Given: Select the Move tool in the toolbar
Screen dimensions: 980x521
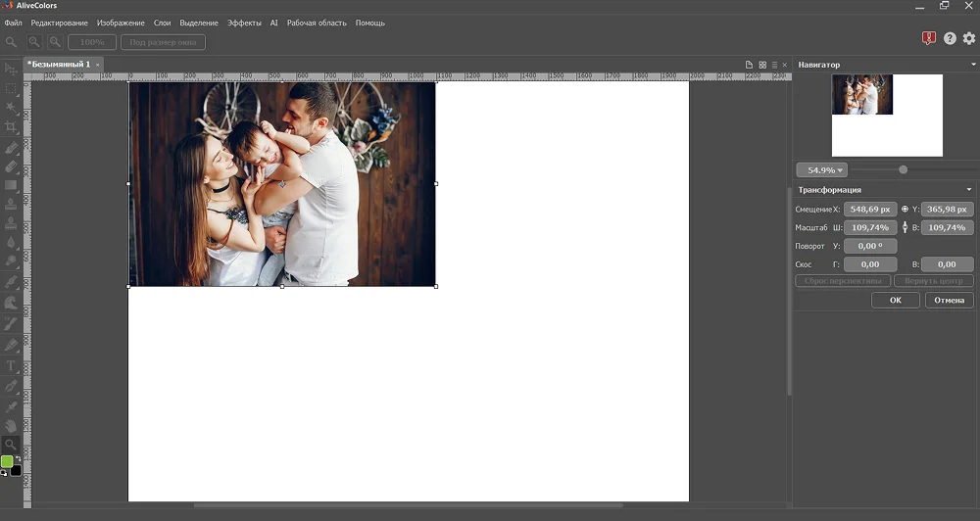Looking at the screenshot, I should pyautogui.click(x=12, y=69).
